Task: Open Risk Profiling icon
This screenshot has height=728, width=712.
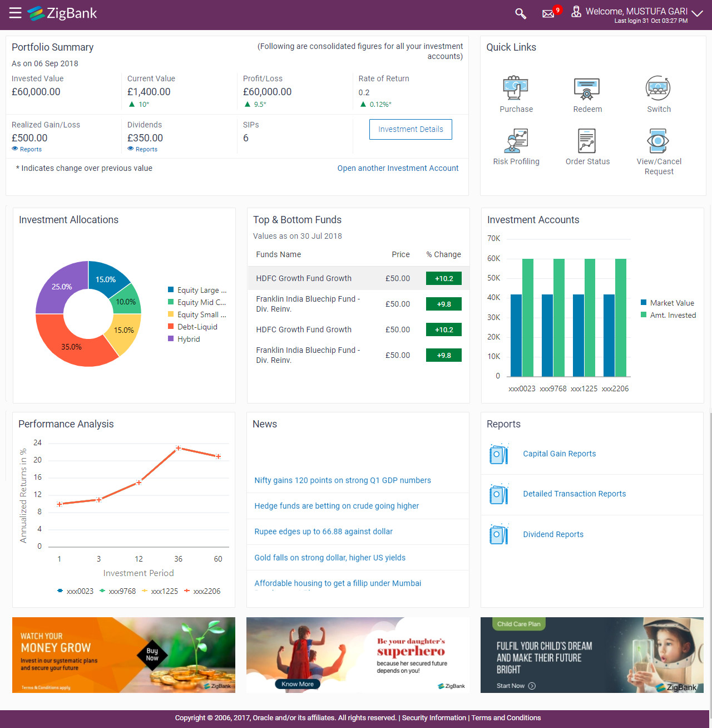Action: 516,141
